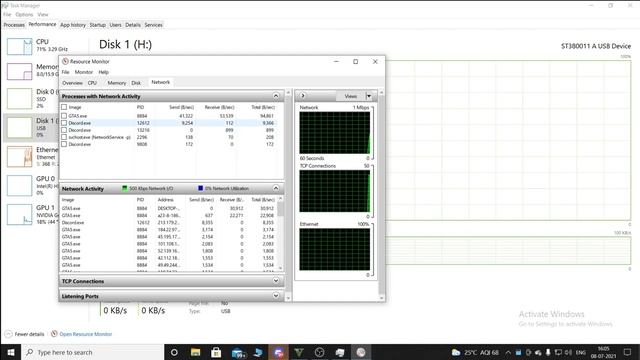Image resolution: width=640 pixels, height=360 pixels.
Task: Tick the Image select-all checkbox
Action: click(x=64, y=107)
